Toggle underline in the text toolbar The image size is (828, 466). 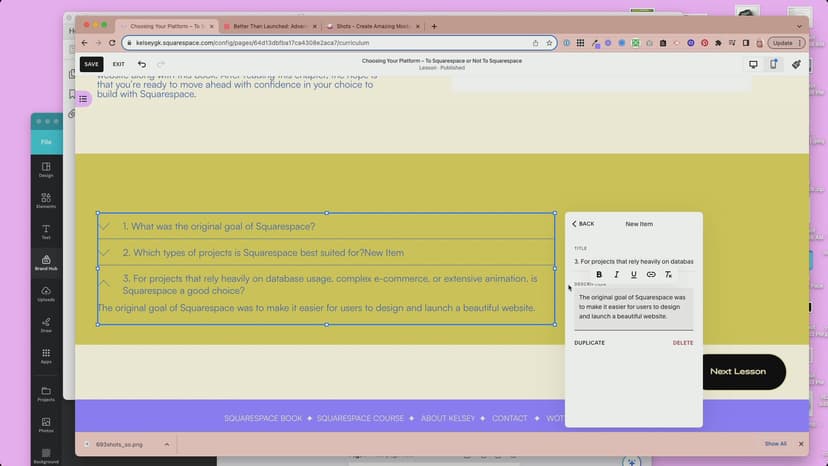[x=633, y=274]
